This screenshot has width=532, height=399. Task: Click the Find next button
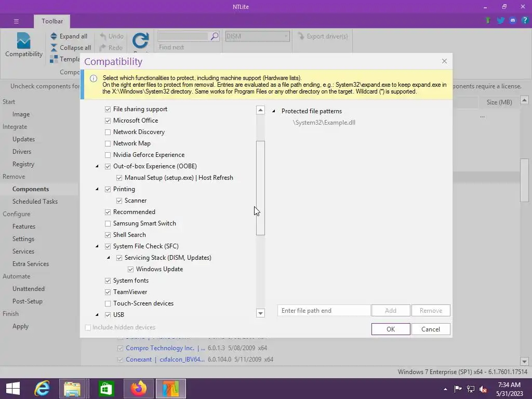171,47
